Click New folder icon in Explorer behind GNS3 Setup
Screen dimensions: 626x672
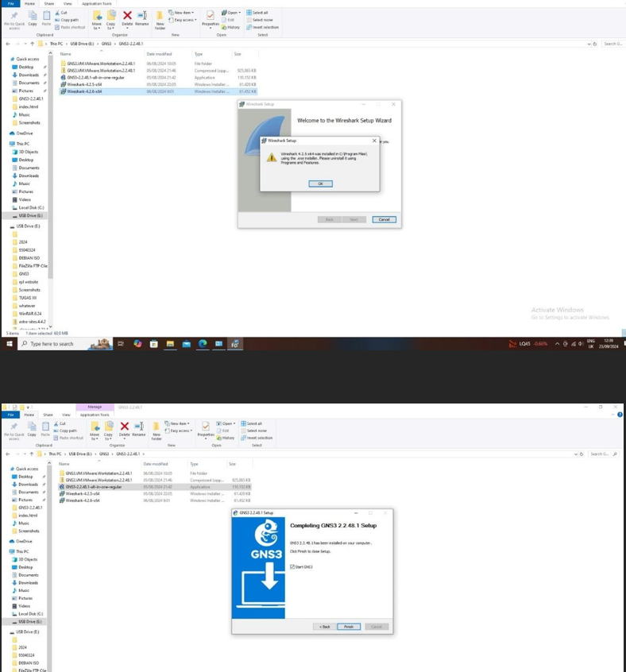(x=156, y=431)
